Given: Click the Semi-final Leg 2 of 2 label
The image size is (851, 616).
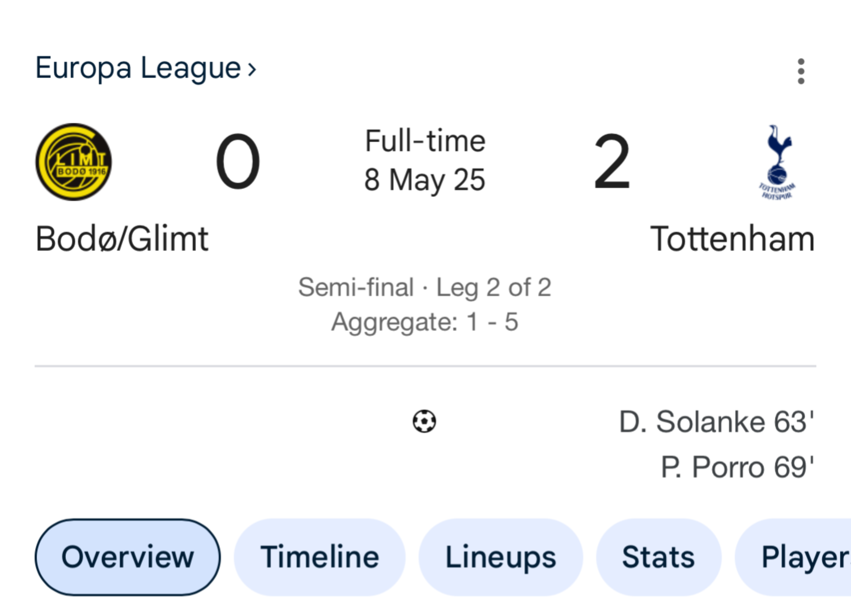Looking at the screenshot, I should tap(425, 288).
